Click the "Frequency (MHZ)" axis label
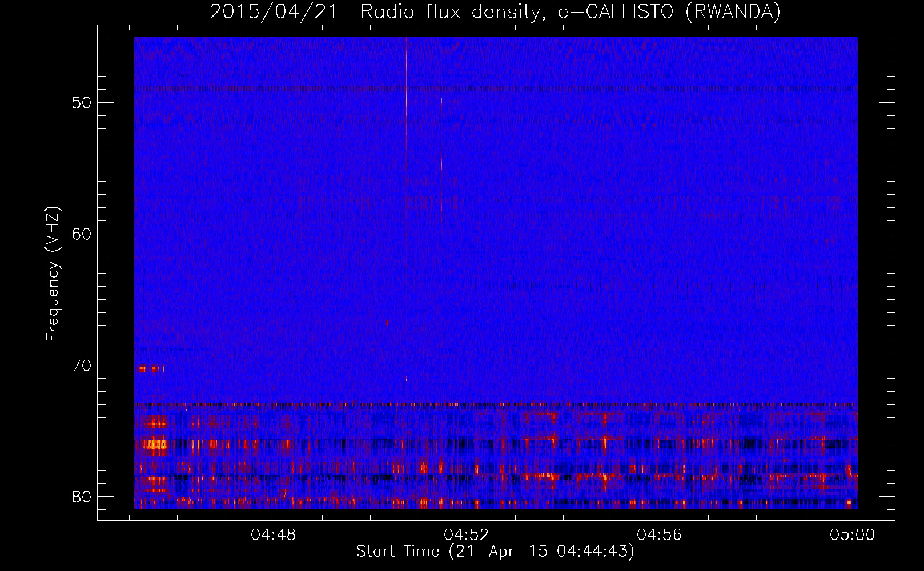924x571 pixels. (x=53, y=274)
